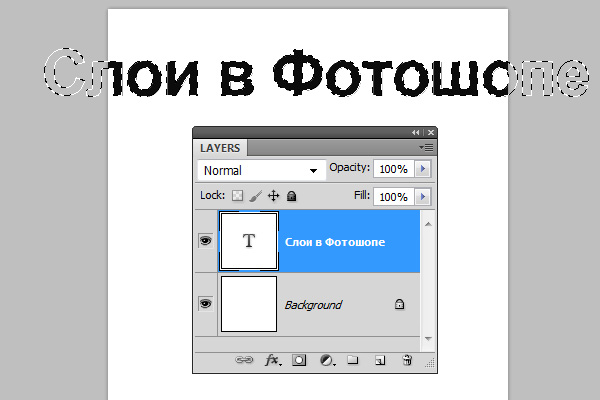Open the fx layer style menu
The image size is (600, 400).
coord(273,360)
